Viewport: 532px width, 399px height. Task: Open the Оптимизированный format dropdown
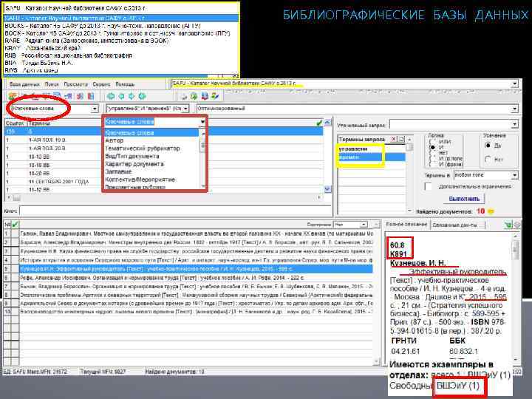point(515,109)
